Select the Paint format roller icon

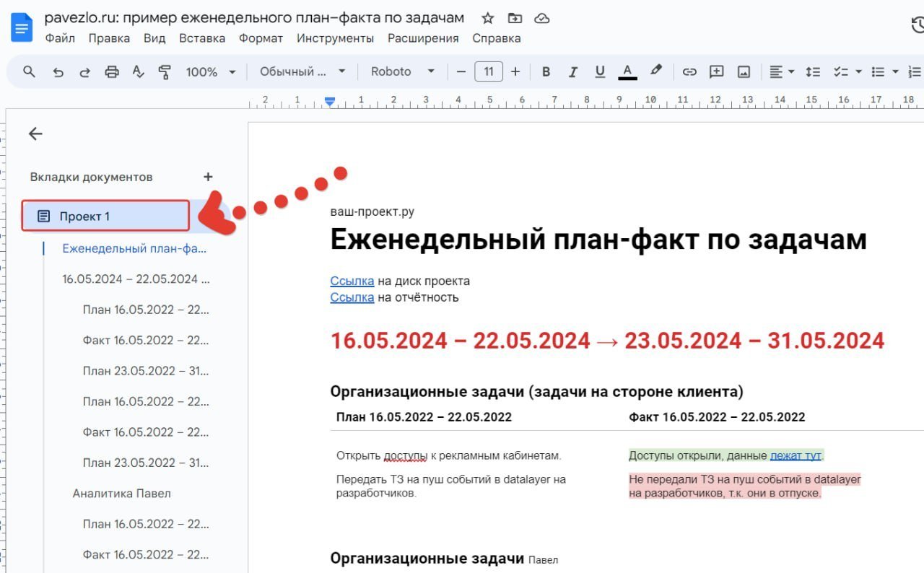tap(165, 71)
